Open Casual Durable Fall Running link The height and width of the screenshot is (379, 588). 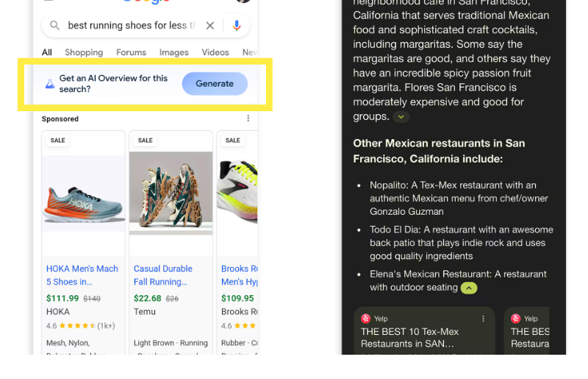(x=163, y=274)
